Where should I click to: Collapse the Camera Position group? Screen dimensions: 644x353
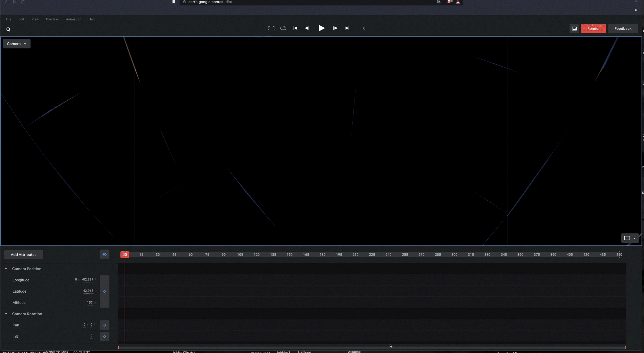[6, 269]
